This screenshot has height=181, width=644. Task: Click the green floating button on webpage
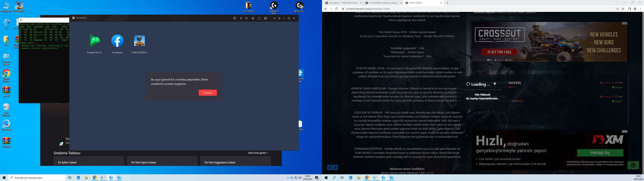coord(633,165)
